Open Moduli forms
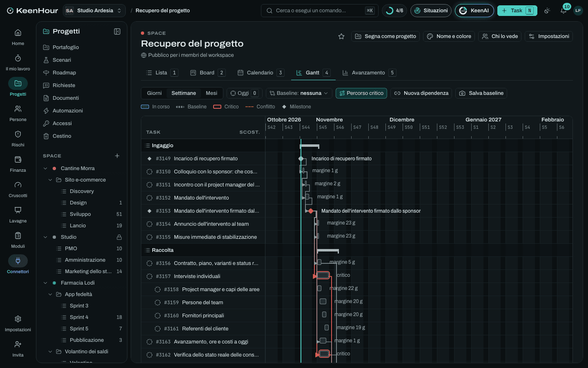The width and height of the screenshot is (588, 368). pyautogui.click(x=18, y=240)
